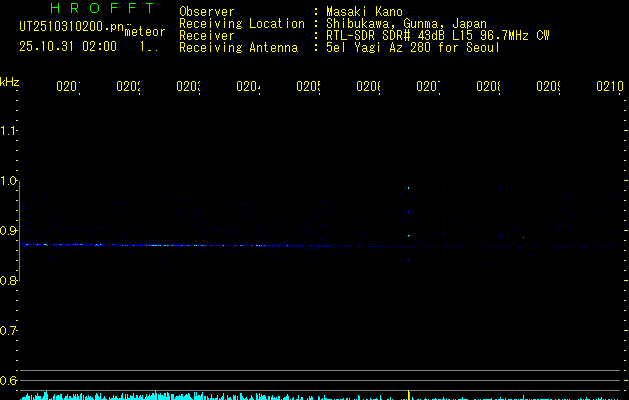Click the 0210 time marker

point(609,87)
